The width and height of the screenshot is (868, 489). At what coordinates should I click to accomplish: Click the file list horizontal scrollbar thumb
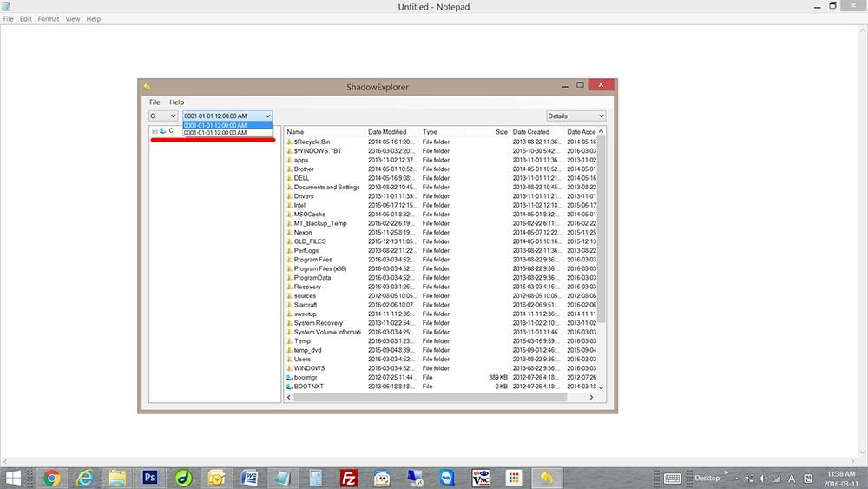(431, 397)
